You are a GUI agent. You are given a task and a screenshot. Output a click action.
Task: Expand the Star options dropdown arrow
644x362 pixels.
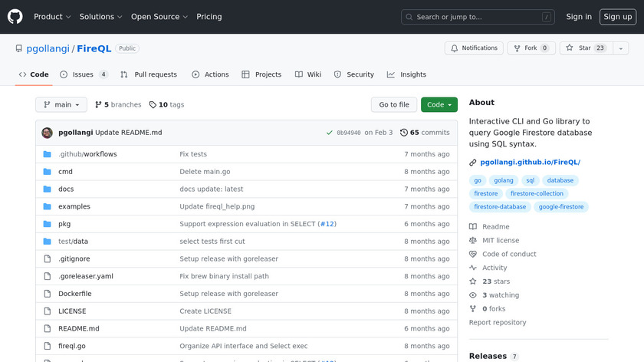click(x=619, y=48)
